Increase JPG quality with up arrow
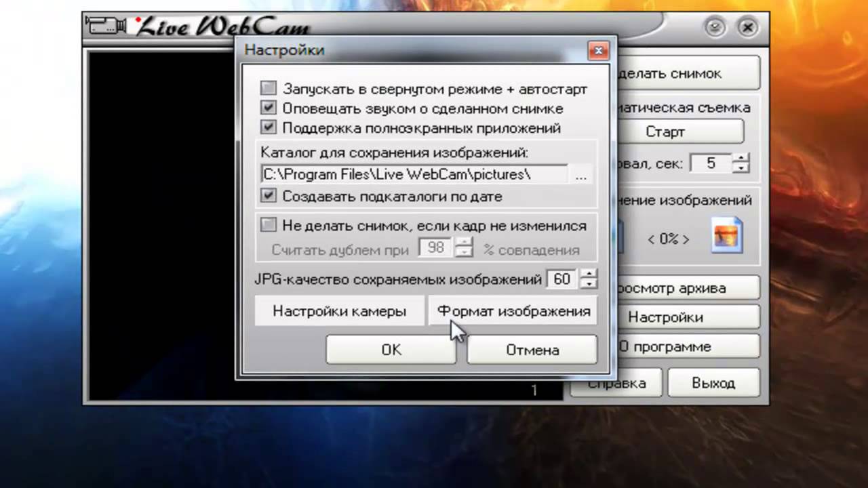868x488 pixels. pos(589,274)
